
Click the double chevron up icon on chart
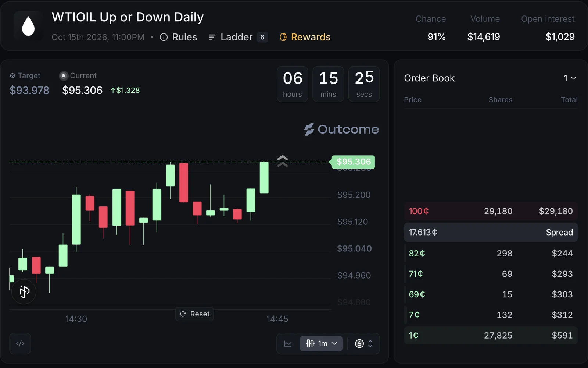(x=282, y=161)
